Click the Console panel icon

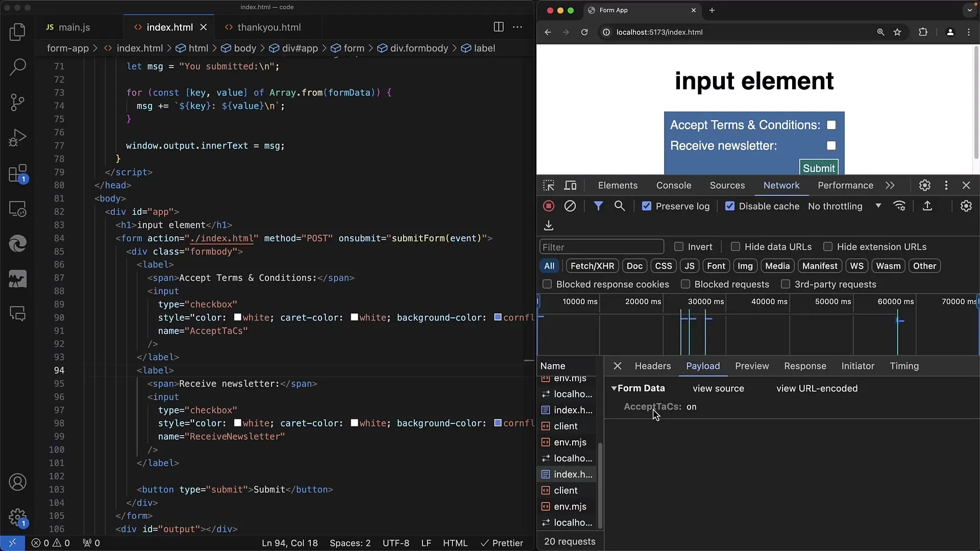674,185
